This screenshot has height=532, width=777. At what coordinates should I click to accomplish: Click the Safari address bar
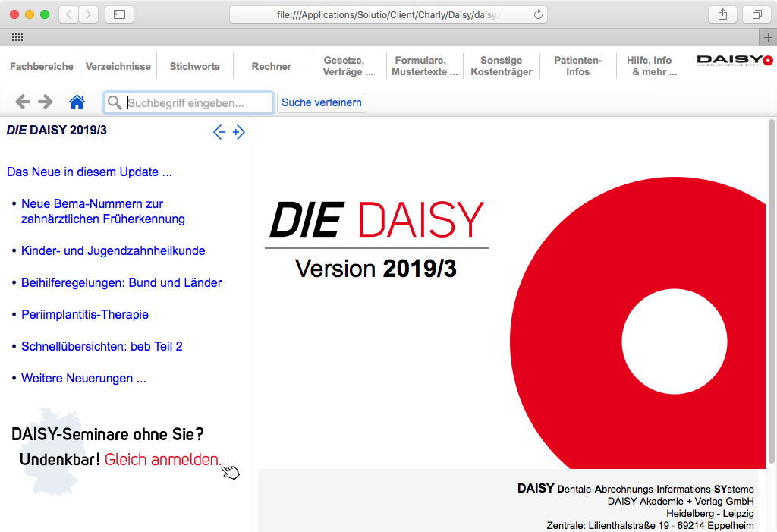388,14
